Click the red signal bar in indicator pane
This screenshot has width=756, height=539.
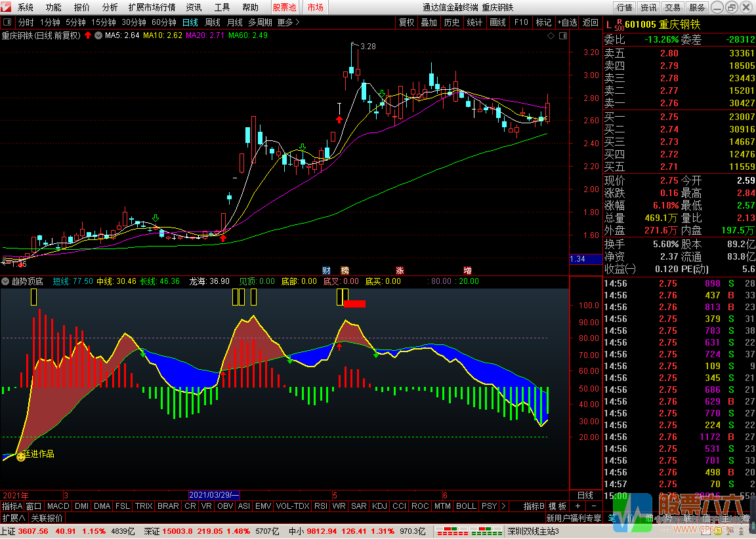click(x=354, y=304)
